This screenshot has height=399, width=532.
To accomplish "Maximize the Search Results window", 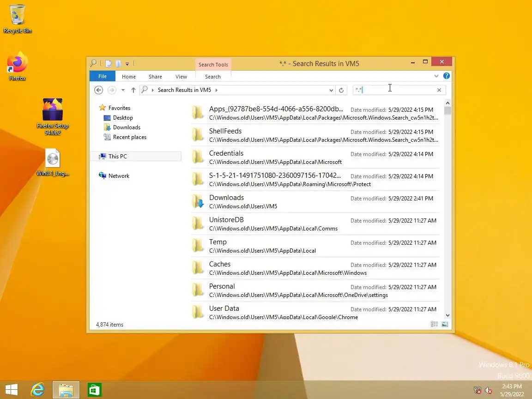I will click(425, 62).
